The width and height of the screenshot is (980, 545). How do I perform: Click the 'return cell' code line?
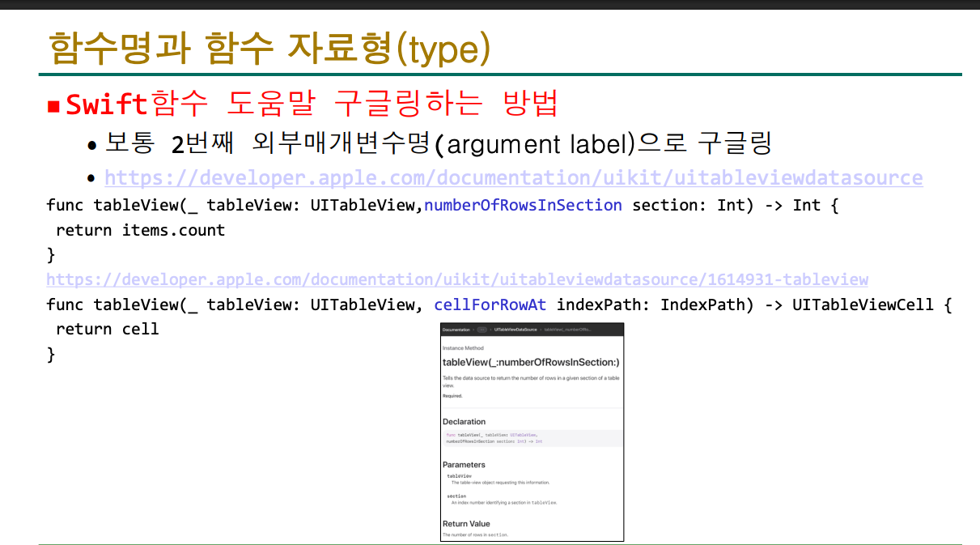pos(107,329)
